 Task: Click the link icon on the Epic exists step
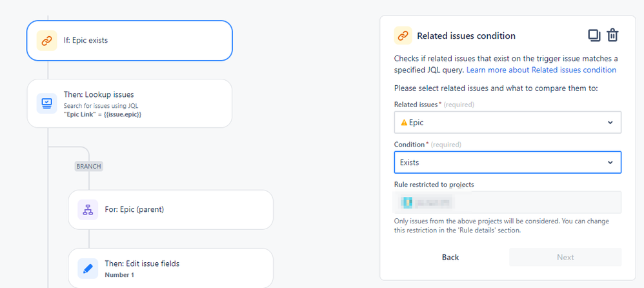pyautogui.click(x=46, y=41)
